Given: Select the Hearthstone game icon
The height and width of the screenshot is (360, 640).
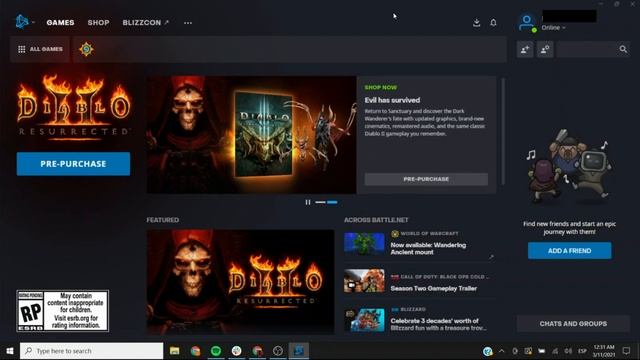Looking at the screenshot, I should click(86, 49).
